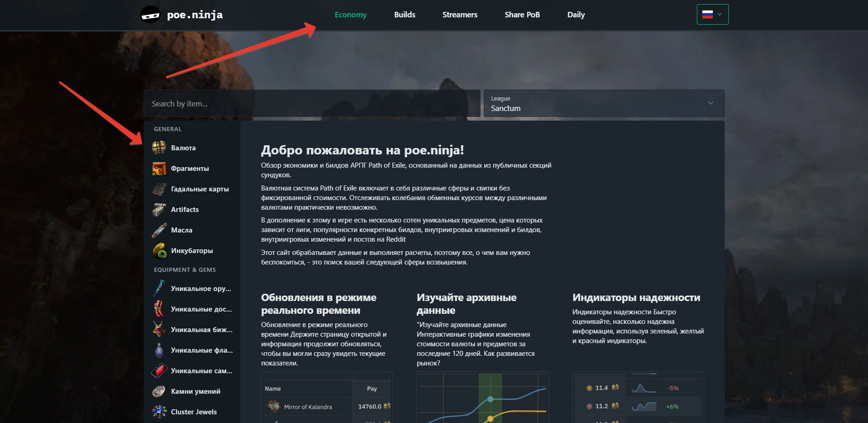
Task: Click the Cluster Jewels icon
Action: pyautogui.click(x=159, y=412)
